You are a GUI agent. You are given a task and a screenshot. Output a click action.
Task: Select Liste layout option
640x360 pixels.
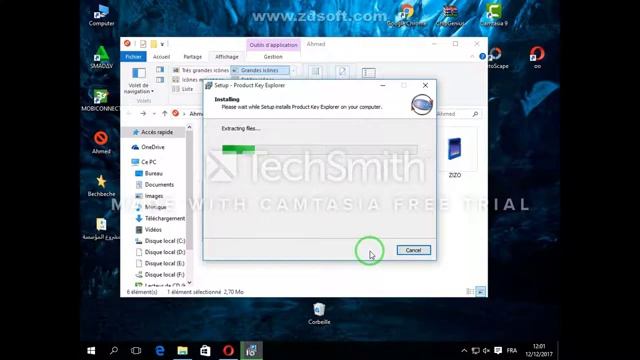coord(182,89)
